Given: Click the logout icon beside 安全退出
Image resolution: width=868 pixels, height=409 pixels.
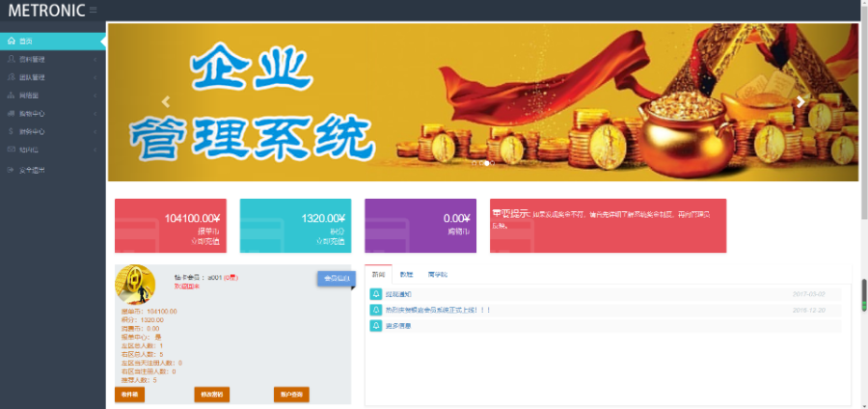Looking at the screenshot, I should click(11, 170).
